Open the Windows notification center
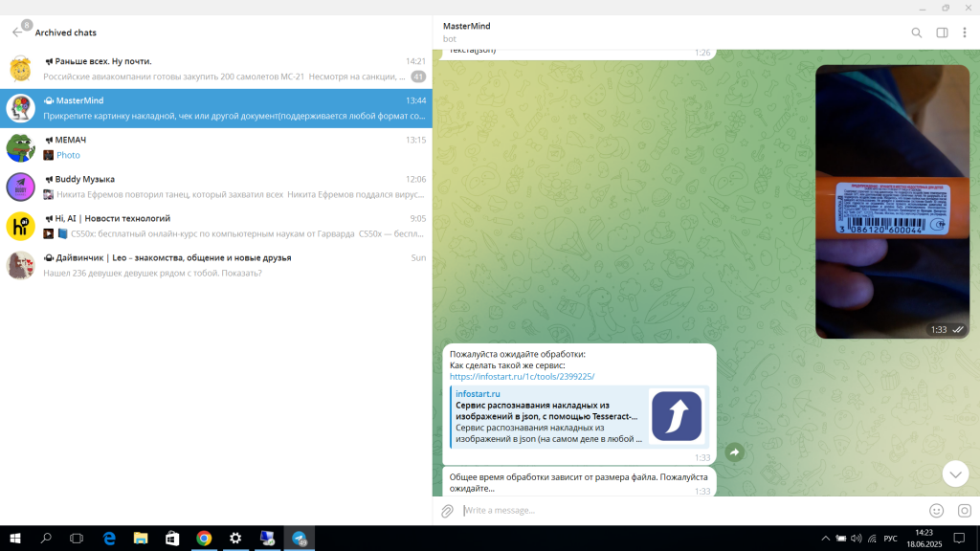Screen dimensions: 980x551 959,539
